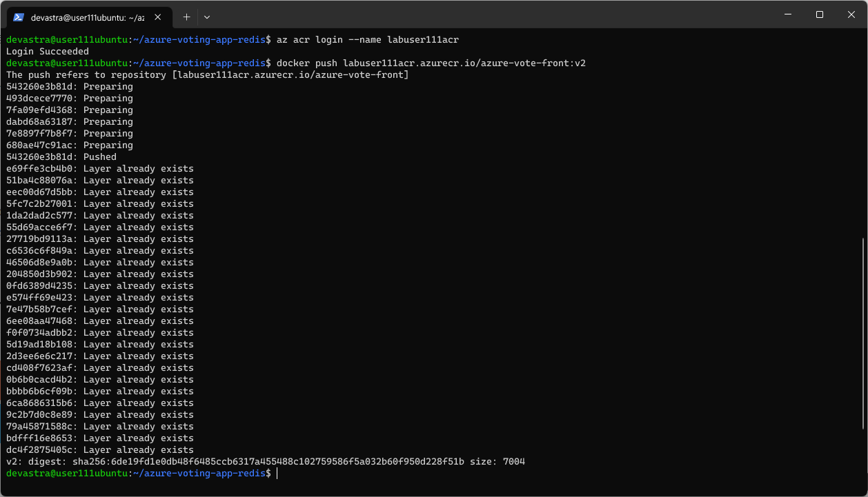Click the '204850d3b902: Layer already exists' line

100,274
